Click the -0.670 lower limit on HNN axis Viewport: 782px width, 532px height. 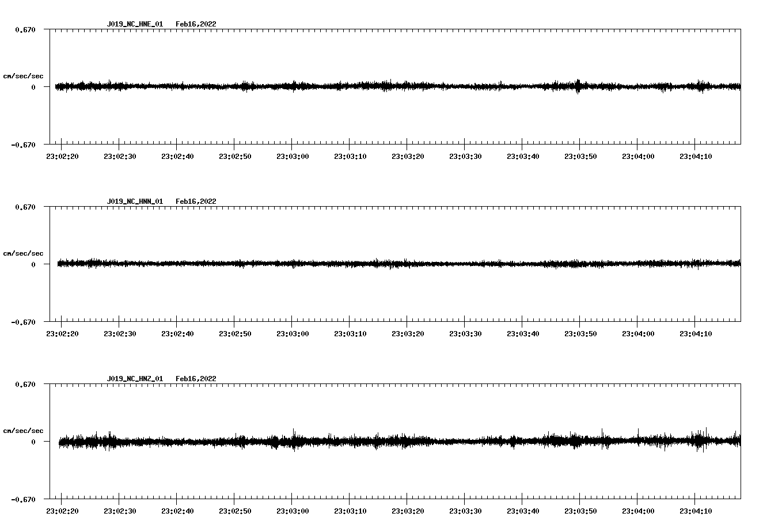pyautogui.click(x=23, y=322)
